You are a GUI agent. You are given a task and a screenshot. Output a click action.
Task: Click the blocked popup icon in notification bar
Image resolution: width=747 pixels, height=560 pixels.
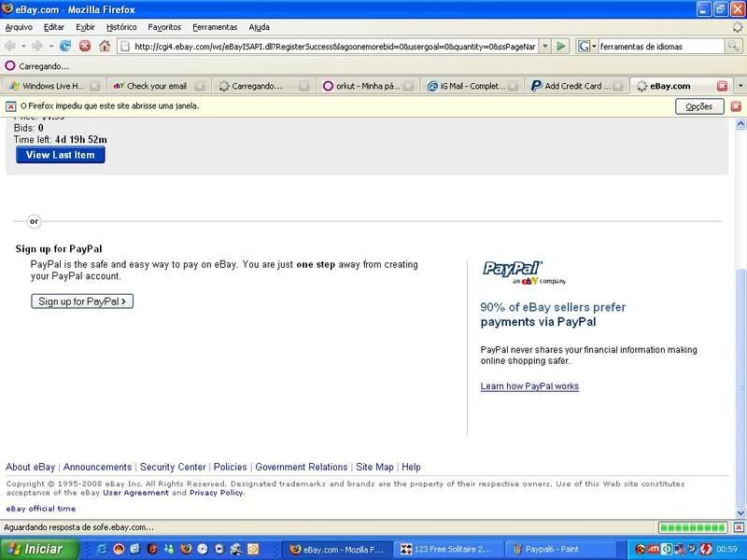pos(11,106)
